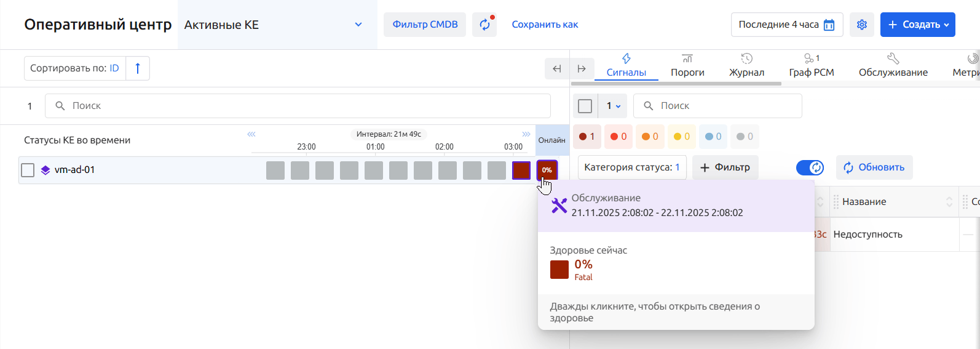The height and width of the screenshot is (349, 980).
Task: Switch to the Пороги tab
Action: (687, 66)
